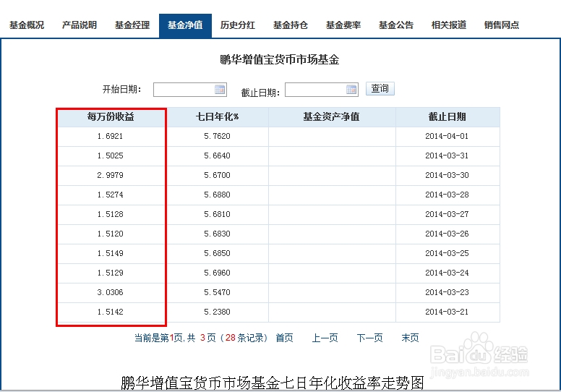Open the 基金费率 tab
This screenshot has height=392, width=561.
(343, 25)
